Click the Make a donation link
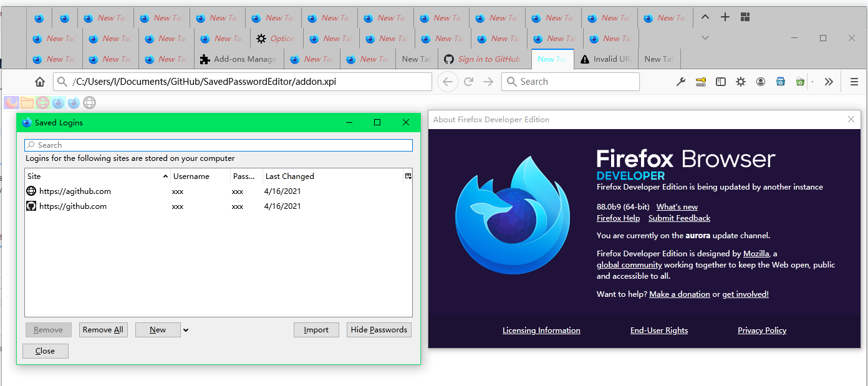The height and width of the screenshot is (386, 868). point(680,294)
